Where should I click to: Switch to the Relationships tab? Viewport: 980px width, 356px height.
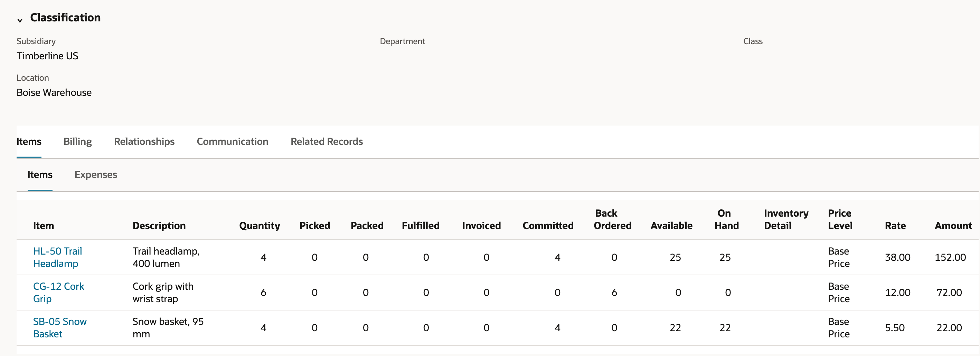(x=144, y=141)
